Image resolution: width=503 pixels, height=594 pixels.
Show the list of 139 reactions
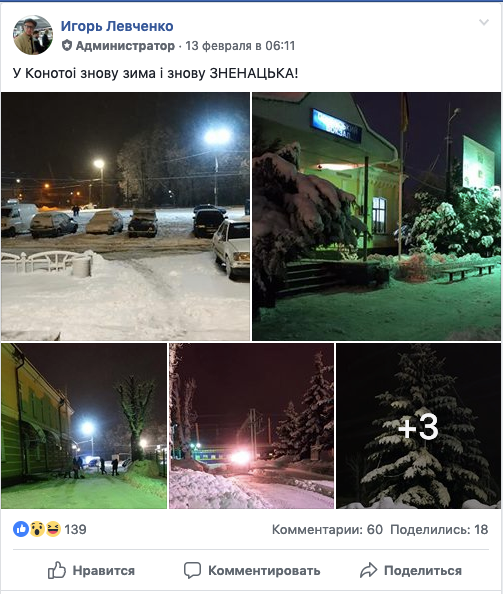click(75, 529)
